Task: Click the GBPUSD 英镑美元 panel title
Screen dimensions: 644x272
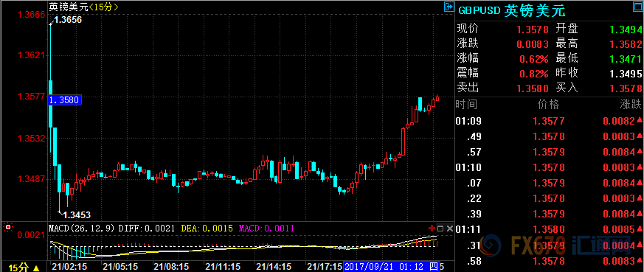Action: point(512,10)
